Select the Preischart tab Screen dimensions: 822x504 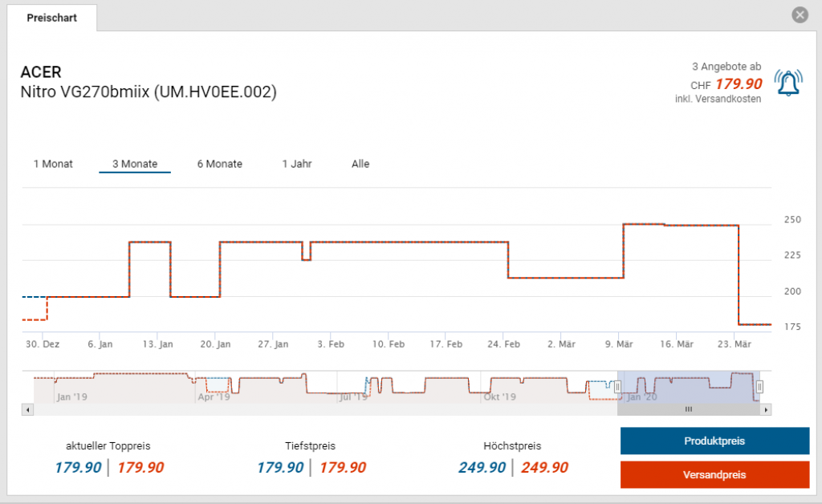52,18
